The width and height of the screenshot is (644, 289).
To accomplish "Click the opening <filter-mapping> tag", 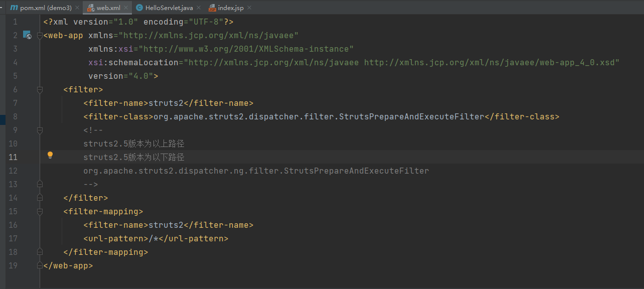I will pyautogui.click(x=103, y=211).
